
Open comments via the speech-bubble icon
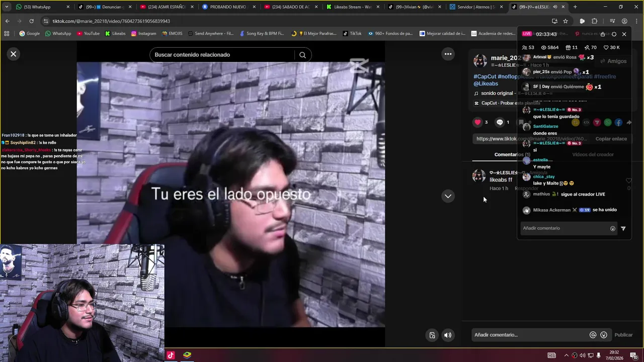500,122
